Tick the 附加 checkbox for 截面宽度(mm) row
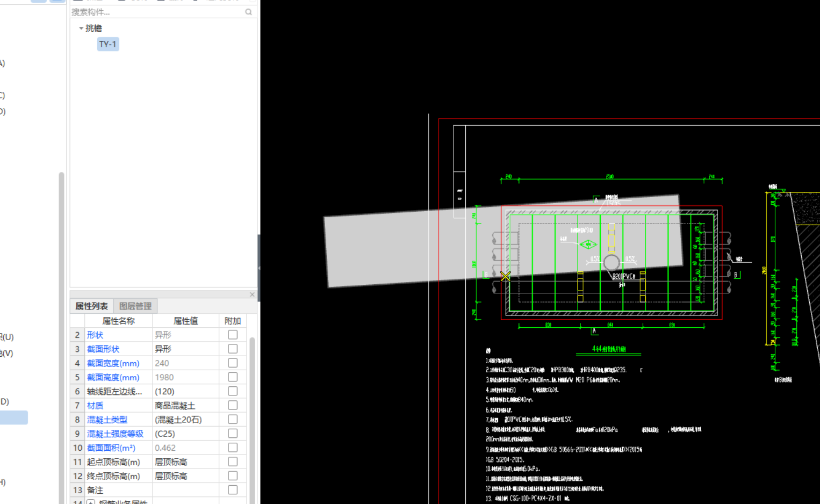 (233, 363)
